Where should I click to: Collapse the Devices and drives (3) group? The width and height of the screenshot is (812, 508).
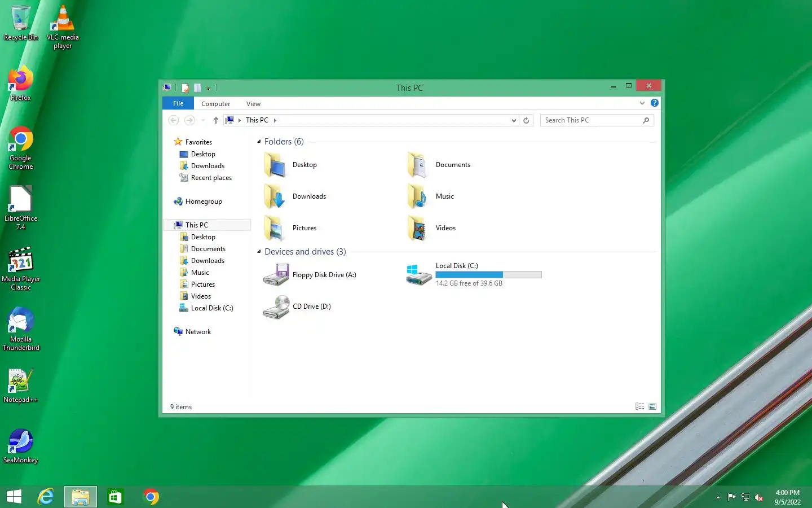click(x=259, y=252)
